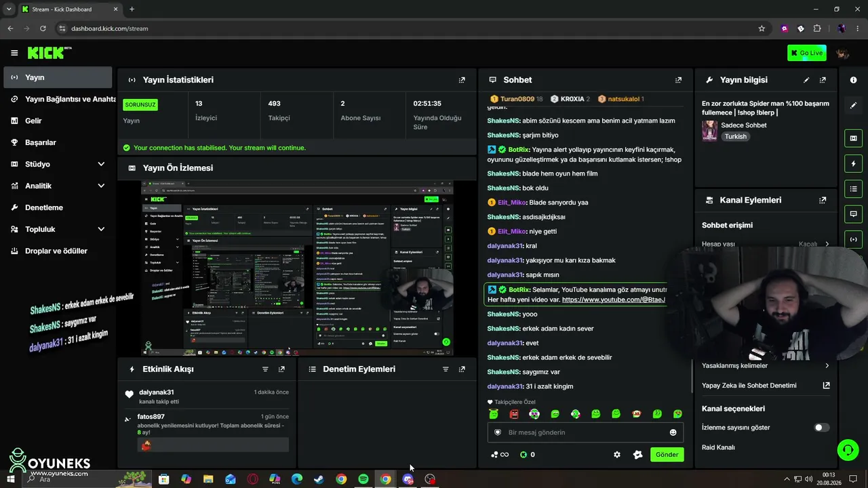Show hidden system tray icons
Image resolution: width=868 pixels, height=488 pixels.
click(x=785, y=479)
